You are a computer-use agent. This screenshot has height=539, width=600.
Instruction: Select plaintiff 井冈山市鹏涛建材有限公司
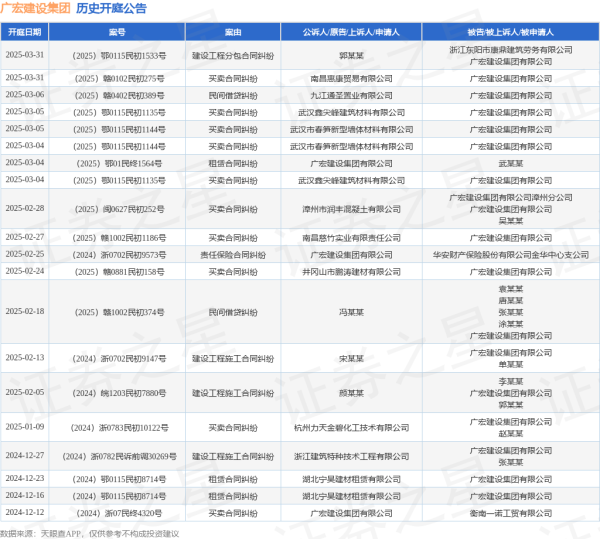tap(351, 272)
